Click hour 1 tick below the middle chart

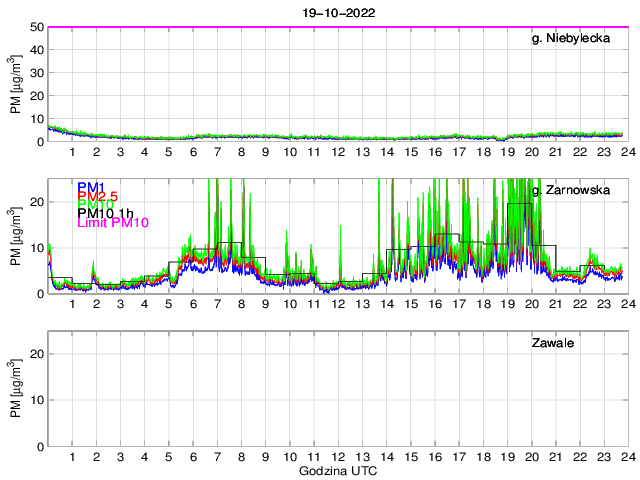tap(73, 304)
